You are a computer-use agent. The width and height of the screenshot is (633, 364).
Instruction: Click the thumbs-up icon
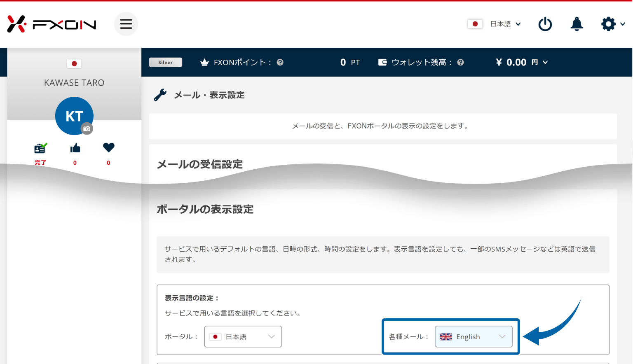click(75, 148)
